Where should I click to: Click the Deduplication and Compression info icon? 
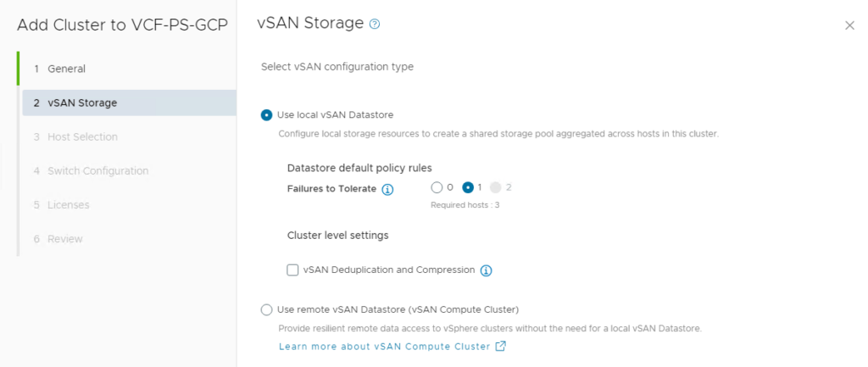point(487,270)
